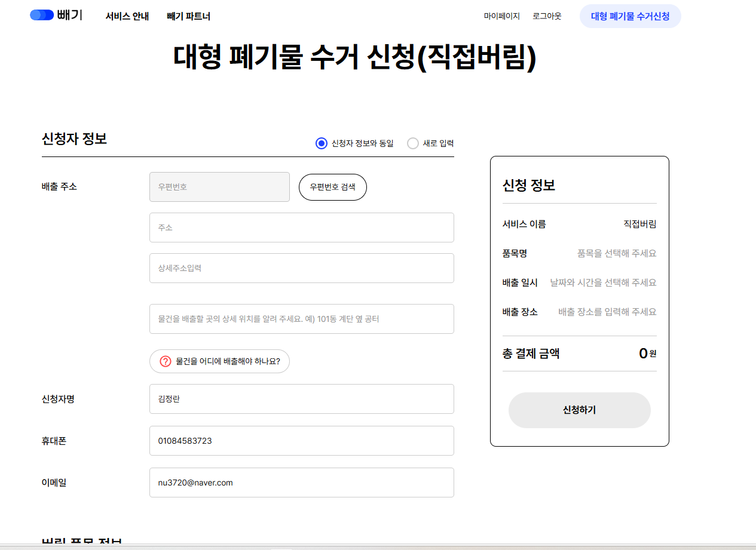
Task: Click the 대형 폐기물 수거신청 button
Action: point(630,16)
